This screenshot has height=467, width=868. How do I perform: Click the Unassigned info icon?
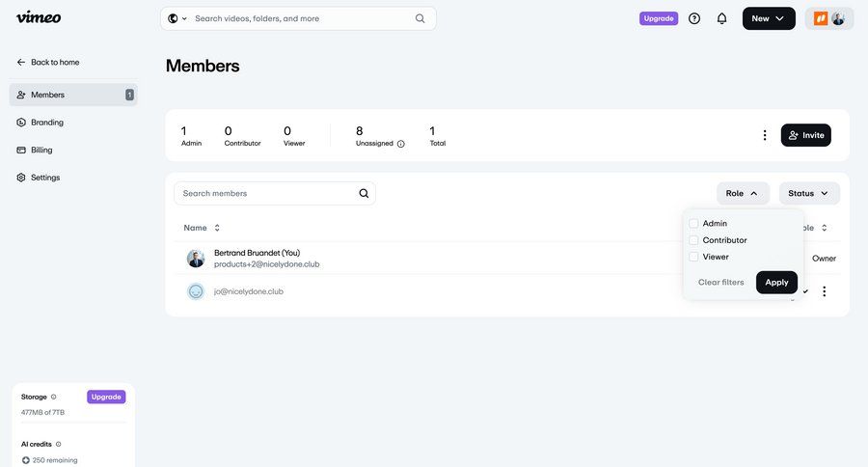click(x=401, y=144)
